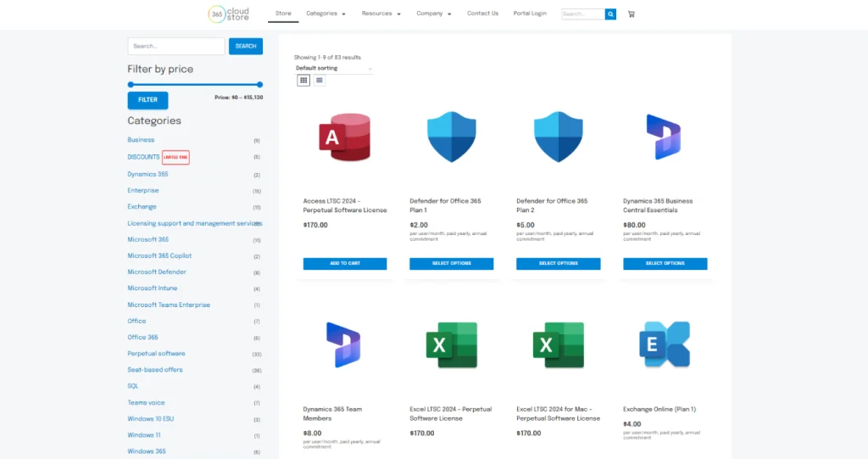
Task: Open the Default sorting dropdown
Action: (x=334, y=68)
